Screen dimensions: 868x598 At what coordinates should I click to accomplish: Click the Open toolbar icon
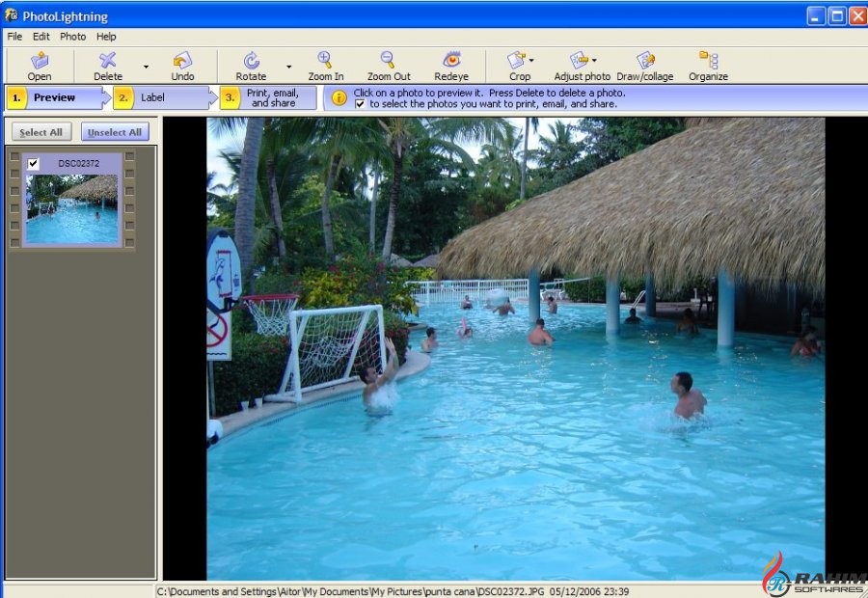[40, 60]
